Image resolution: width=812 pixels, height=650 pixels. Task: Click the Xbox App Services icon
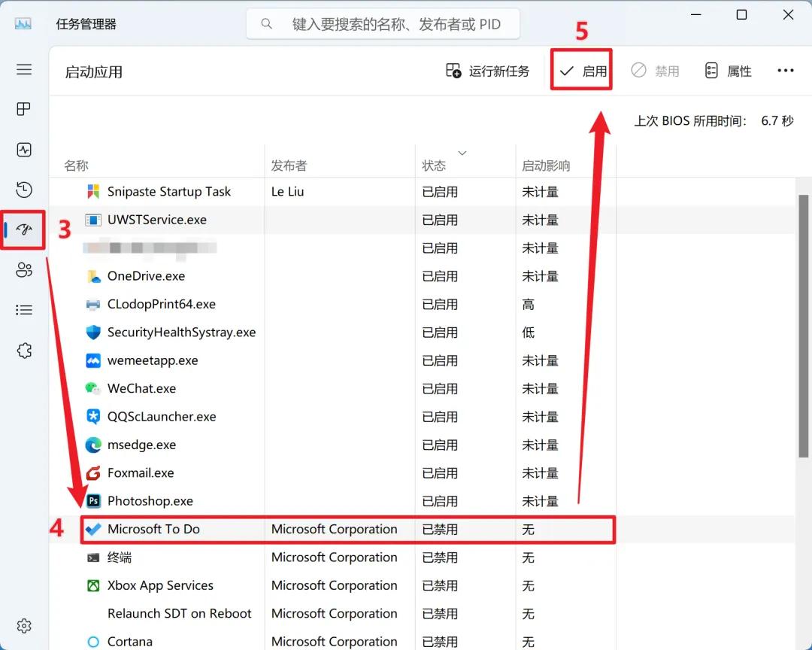click(93, 586)
